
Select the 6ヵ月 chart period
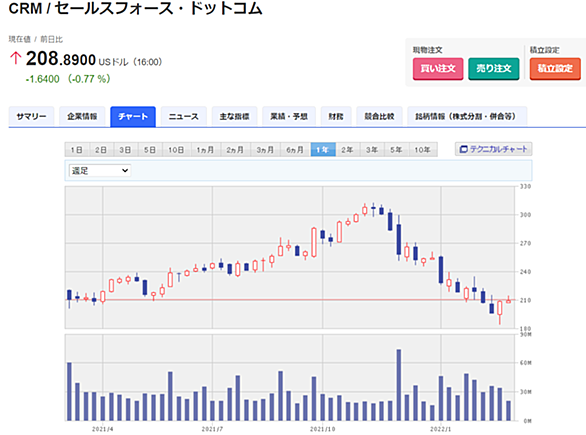click(295, 150)
